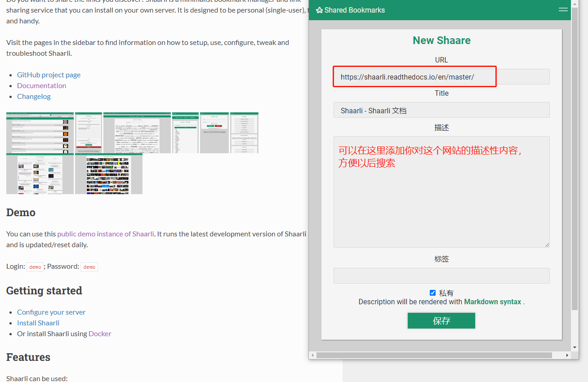Viewport: 588px width, 382px height.
Task: Click the popup's vertical scrollbar down arrow
Action: point(575,347)
